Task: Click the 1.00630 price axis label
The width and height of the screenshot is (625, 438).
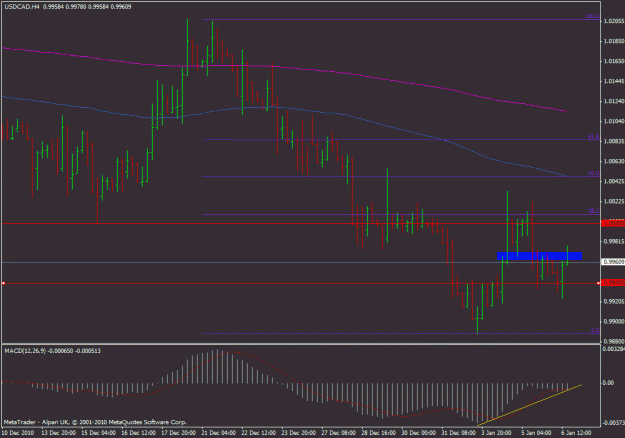Action: coord(614,161)
